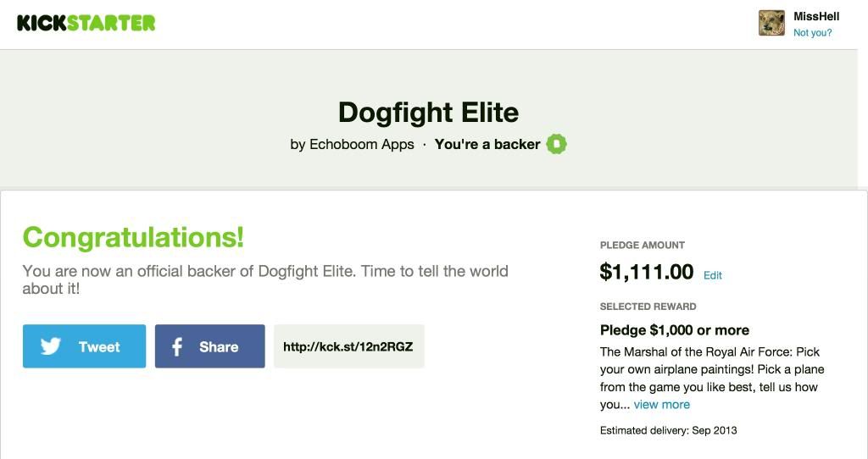868x459 pixels.
Task: Expand reward description with 'view more'
Action: pos(662,405)
